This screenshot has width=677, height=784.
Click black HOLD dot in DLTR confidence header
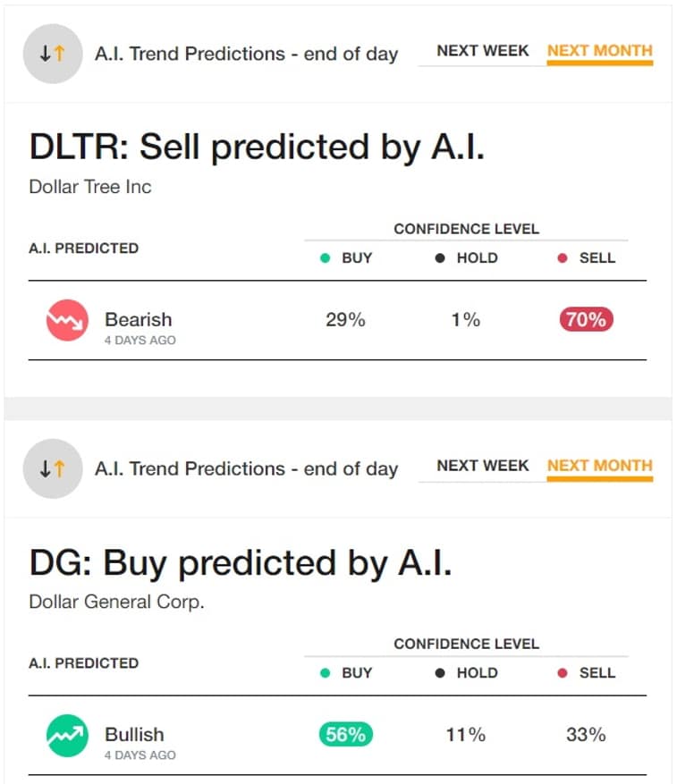click(x=440, y=258)
